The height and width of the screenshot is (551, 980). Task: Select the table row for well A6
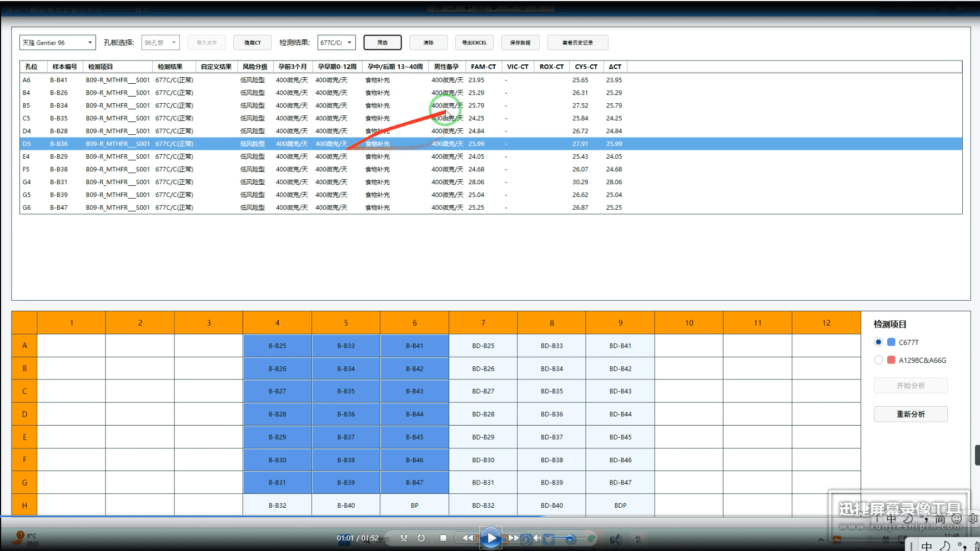click(x=491, y=80)
